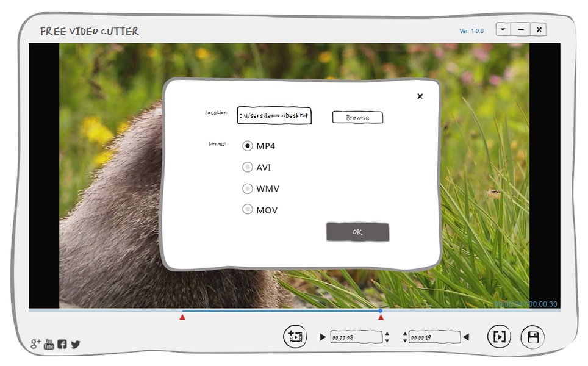Click the add video file icon
The height and width of the screenshot is (366, 588).
click(295, 336)
